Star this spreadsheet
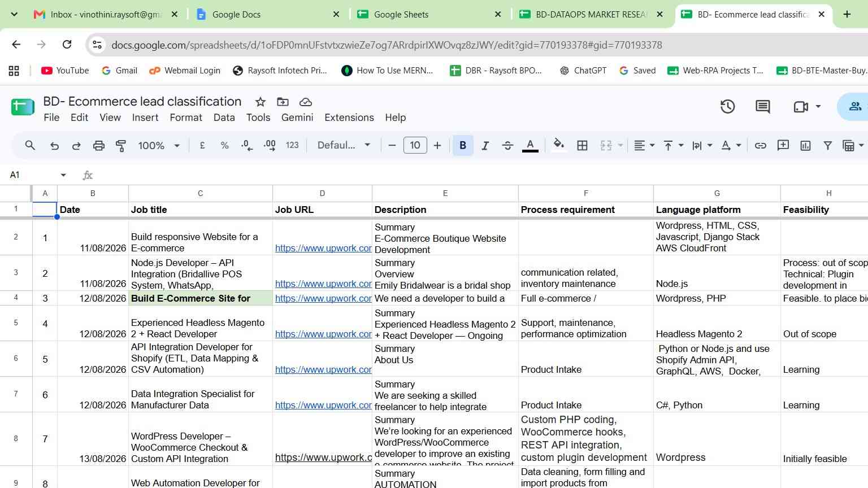Image resolution: width=868 pixels, height=488 pixels. point(260,102)
